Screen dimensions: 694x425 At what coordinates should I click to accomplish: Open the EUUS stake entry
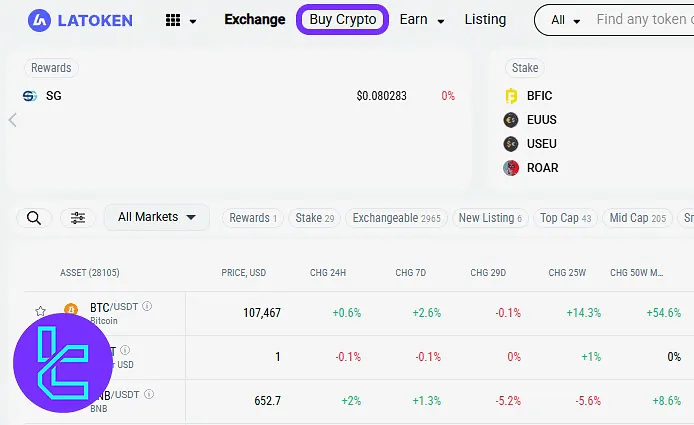tap(541, 120)
